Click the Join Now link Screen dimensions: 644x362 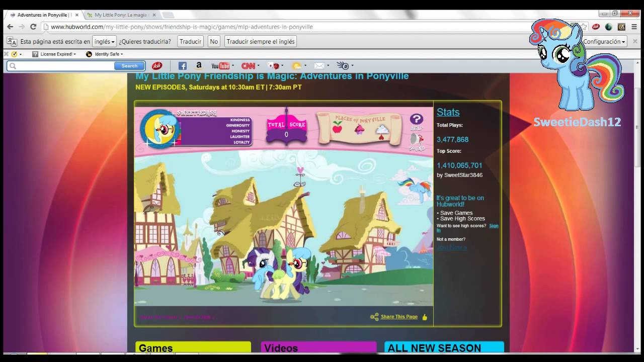[x=451, y=247]
